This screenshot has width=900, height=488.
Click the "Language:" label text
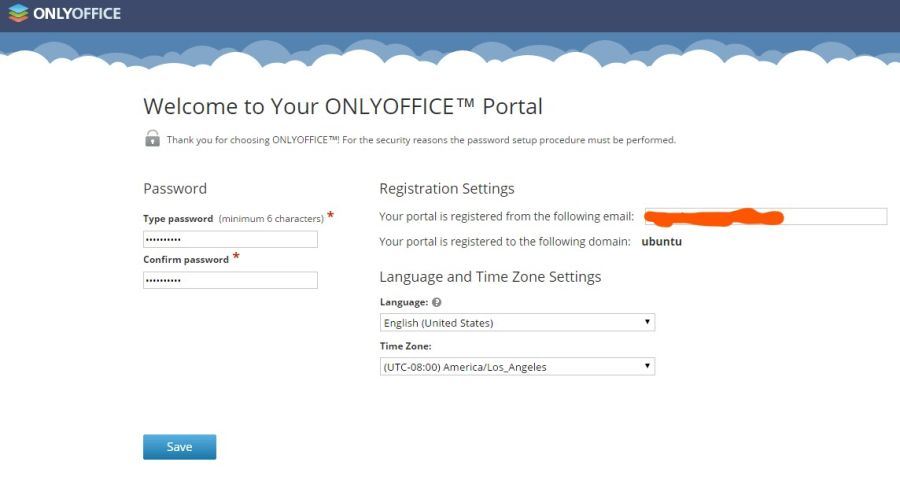coord(404,302)
